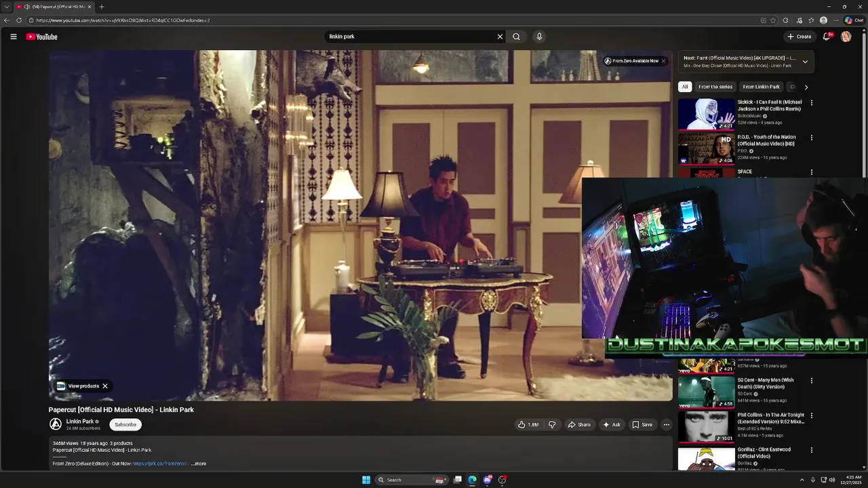Select the Papercut Official HD Music Video tab
The image size is (868, 488).
coord(54,7)
